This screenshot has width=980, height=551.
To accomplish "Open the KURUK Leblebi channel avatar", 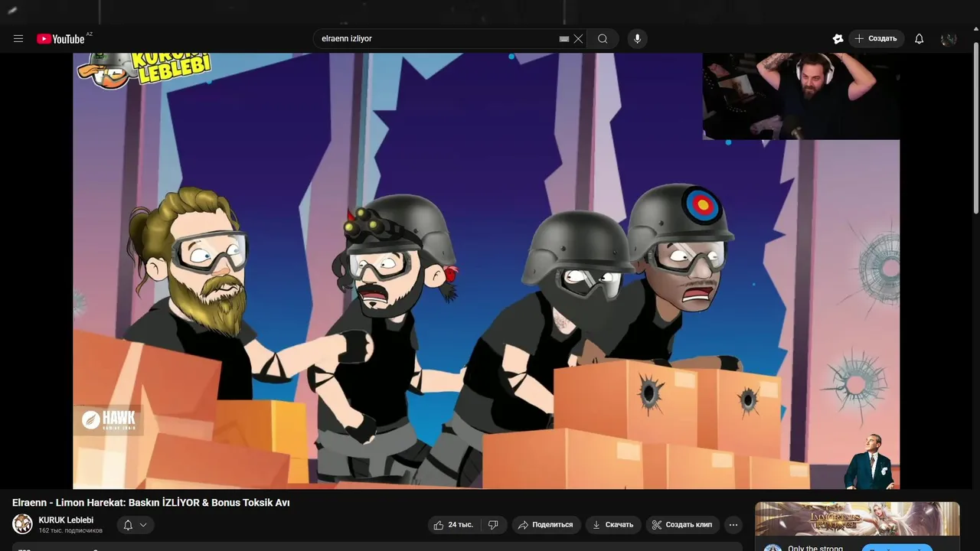I will [x=22, y=524].
